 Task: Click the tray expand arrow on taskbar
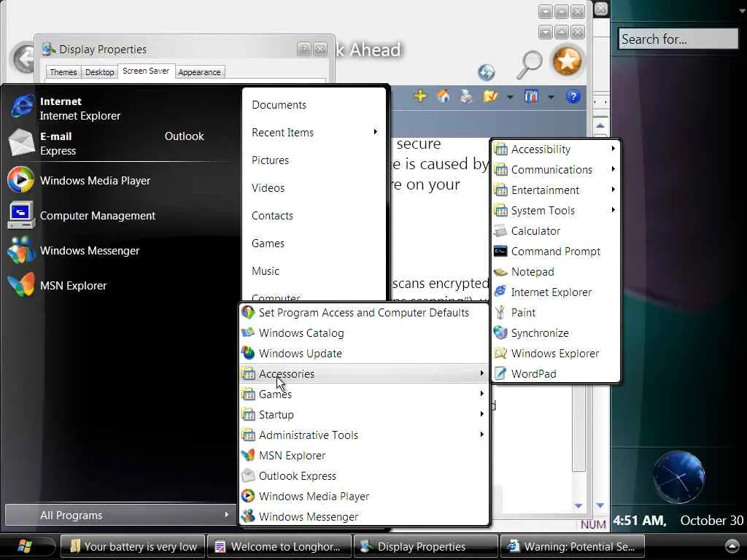coord(732,546)
